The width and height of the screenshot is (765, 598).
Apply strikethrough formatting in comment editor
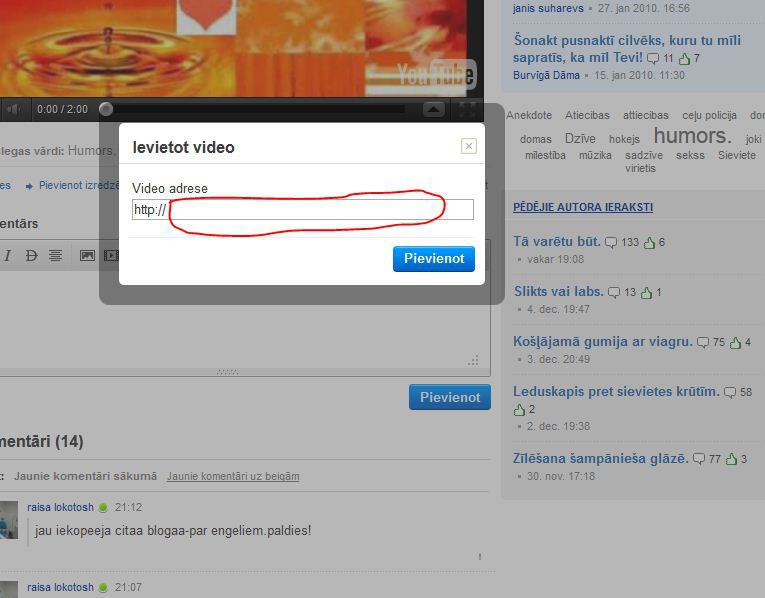click(x=31, y=256)
